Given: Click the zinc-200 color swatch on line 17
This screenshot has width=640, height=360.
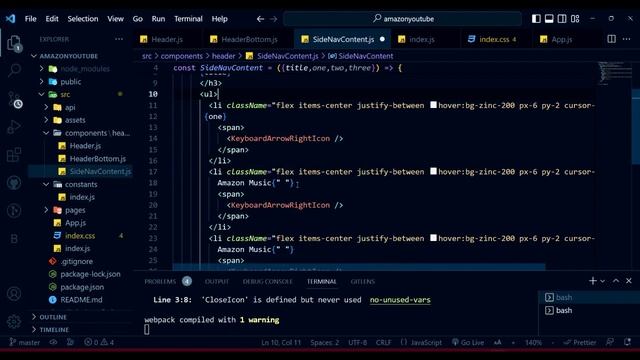Looking at the screenshot, I should 433,171.
